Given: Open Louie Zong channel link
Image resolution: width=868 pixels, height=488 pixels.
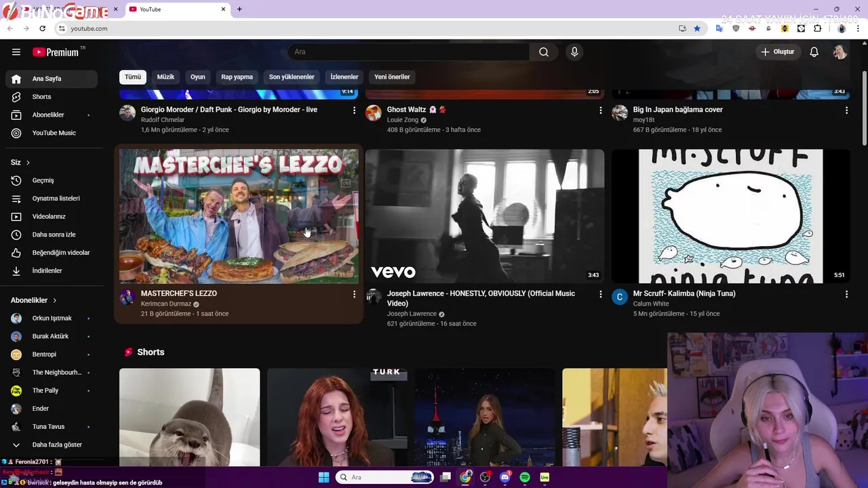Looking at the screenshot, I should click(403, 120).
